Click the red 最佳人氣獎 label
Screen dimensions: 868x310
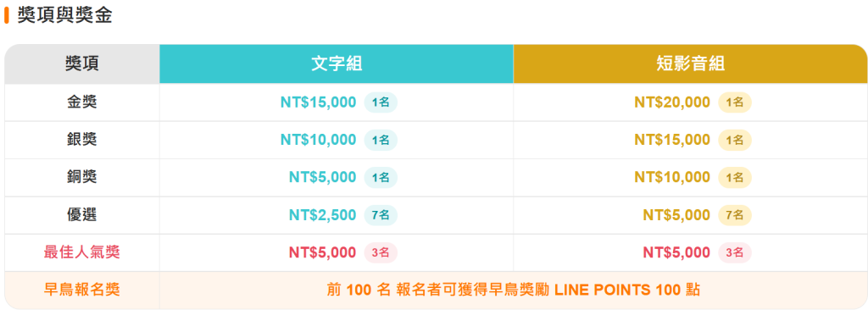[82, 252]
